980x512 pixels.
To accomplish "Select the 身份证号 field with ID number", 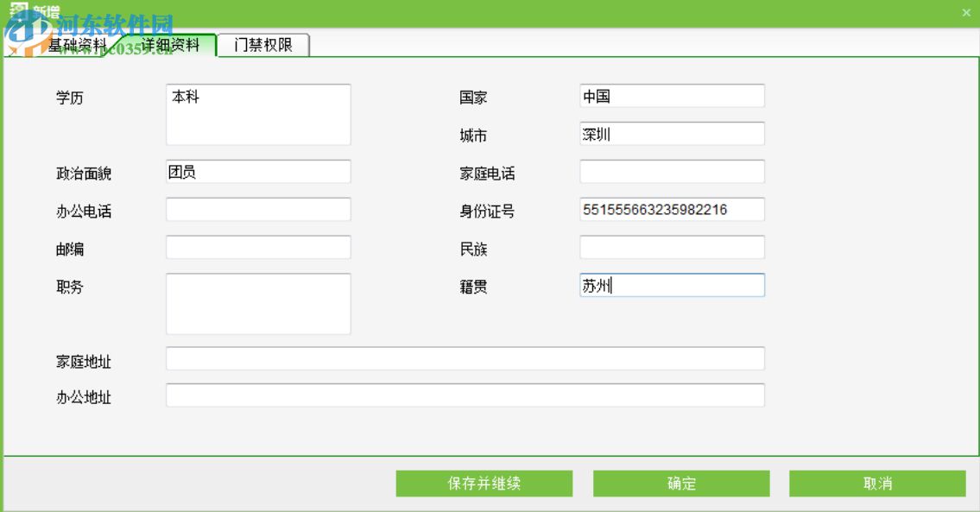I will pos(671,208).
